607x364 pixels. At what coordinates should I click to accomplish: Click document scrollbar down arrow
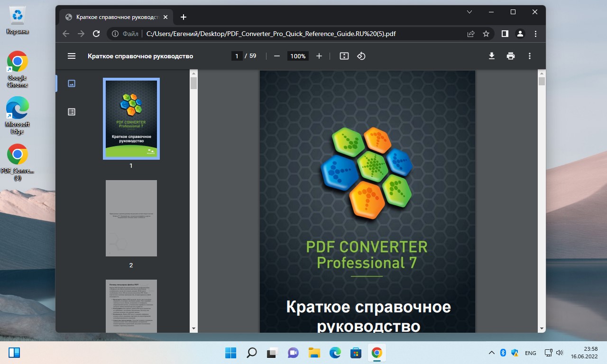(542, 328)
